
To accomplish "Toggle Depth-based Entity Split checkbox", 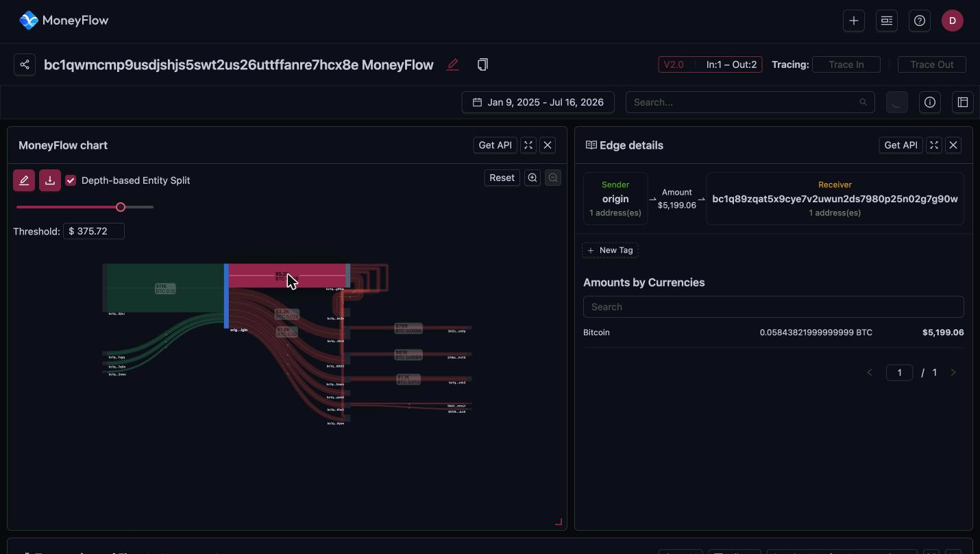I will click(71, 180).
